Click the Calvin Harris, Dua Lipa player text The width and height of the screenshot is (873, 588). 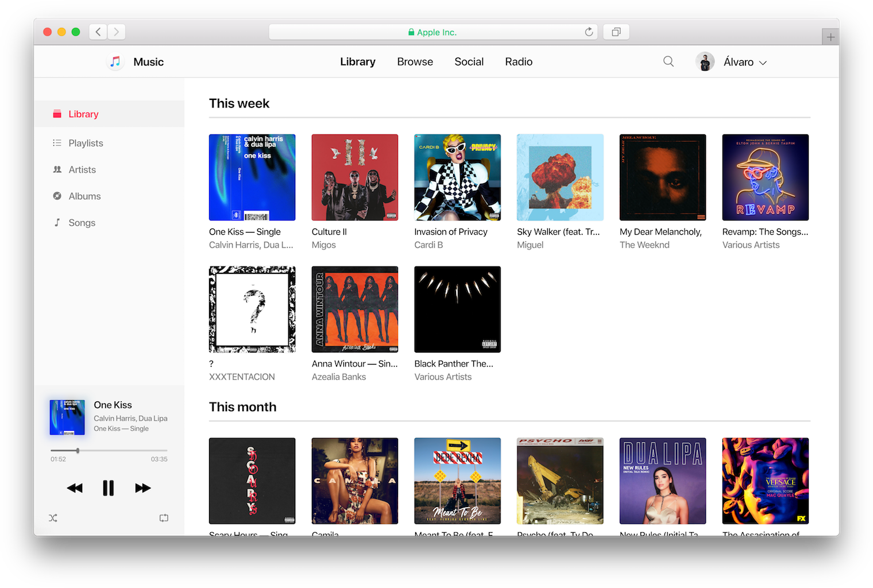pos(131,419)
